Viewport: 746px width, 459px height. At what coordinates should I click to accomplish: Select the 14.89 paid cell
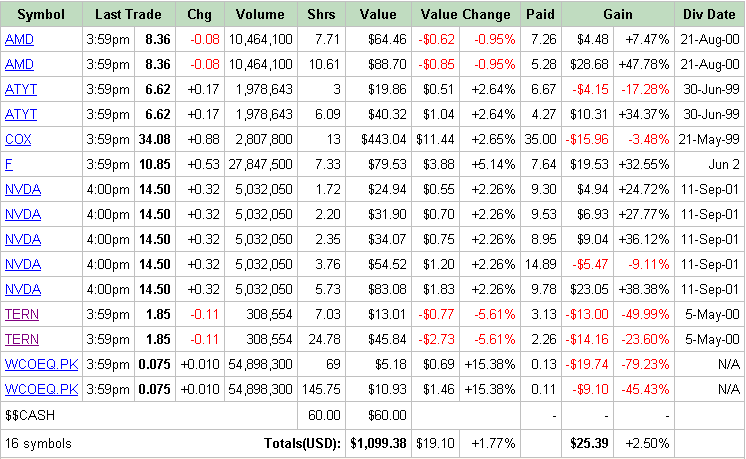pyautogui.click(x=540, y=264)
